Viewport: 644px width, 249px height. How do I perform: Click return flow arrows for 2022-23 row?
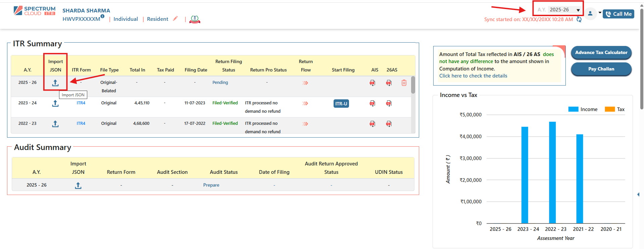[x=305, y=124]
